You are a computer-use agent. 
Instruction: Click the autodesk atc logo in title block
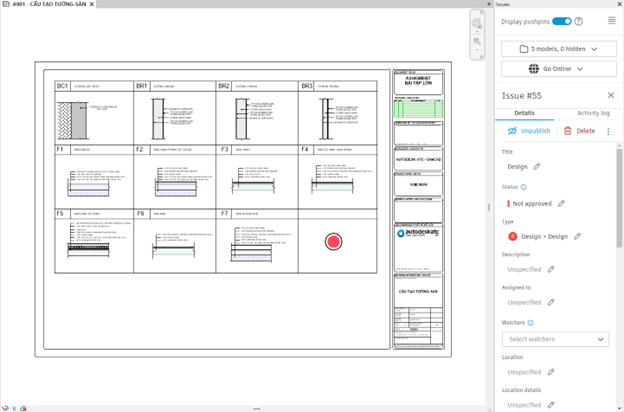coord(418,234)
